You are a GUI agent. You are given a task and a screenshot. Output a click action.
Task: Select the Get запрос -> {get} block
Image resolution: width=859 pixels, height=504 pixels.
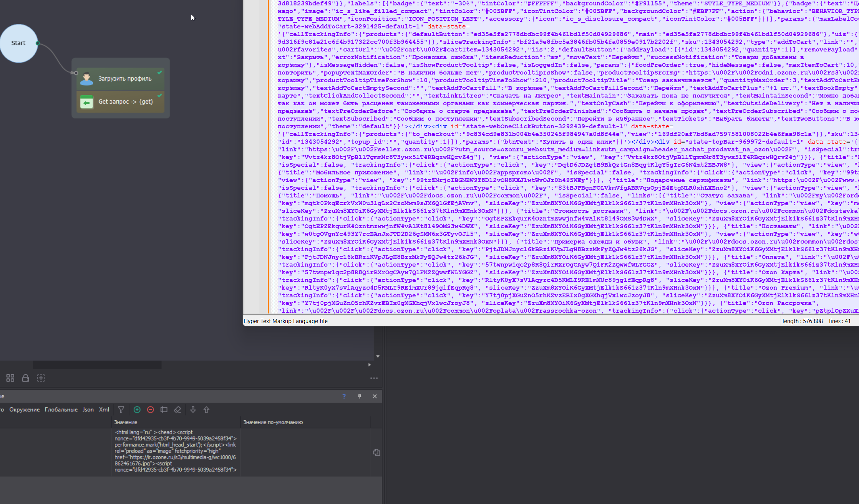[121, 102]
